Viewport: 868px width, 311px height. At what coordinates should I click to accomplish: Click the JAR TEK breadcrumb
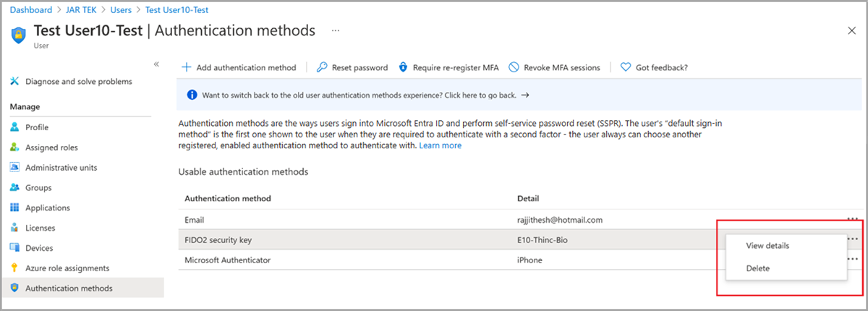pyautogui.click(x=80, y=10)
